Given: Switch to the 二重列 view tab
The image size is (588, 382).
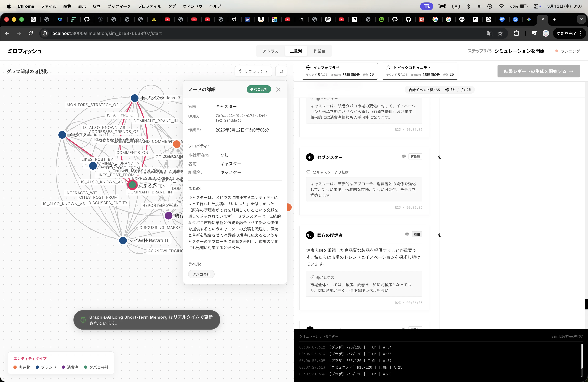Looking at the screenshot, I should [296, 51].
